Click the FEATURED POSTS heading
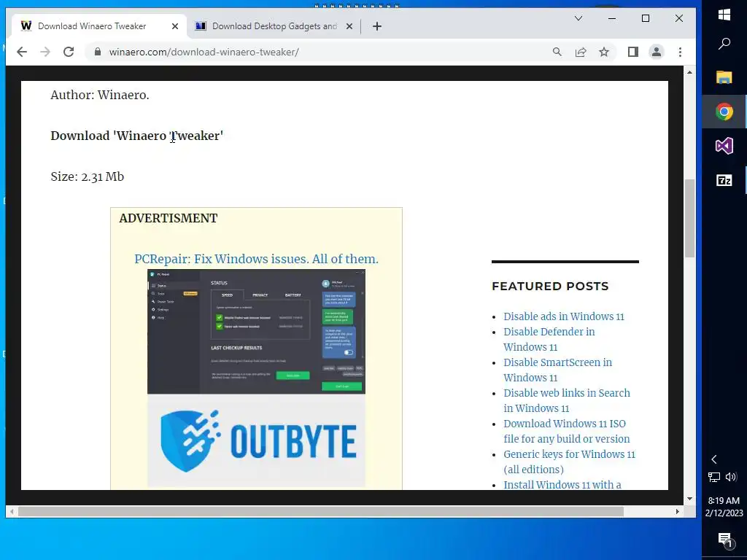This screenshot has width=747, height=560. click(x=550, y=286)
